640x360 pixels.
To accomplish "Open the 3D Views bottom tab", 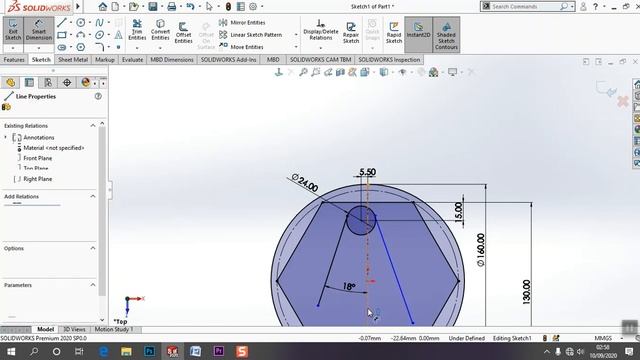I will click(74, 329).
